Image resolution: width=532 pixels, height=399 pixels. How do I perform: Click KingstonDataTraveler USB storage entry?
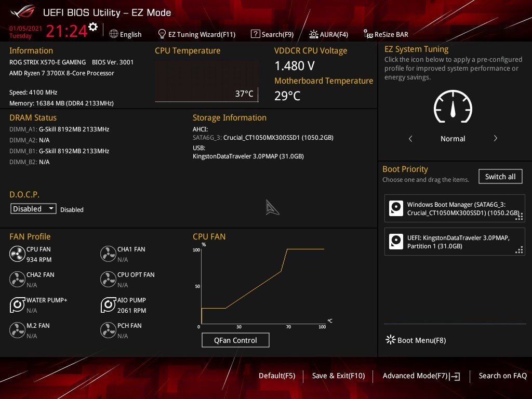tap(248, 156)
